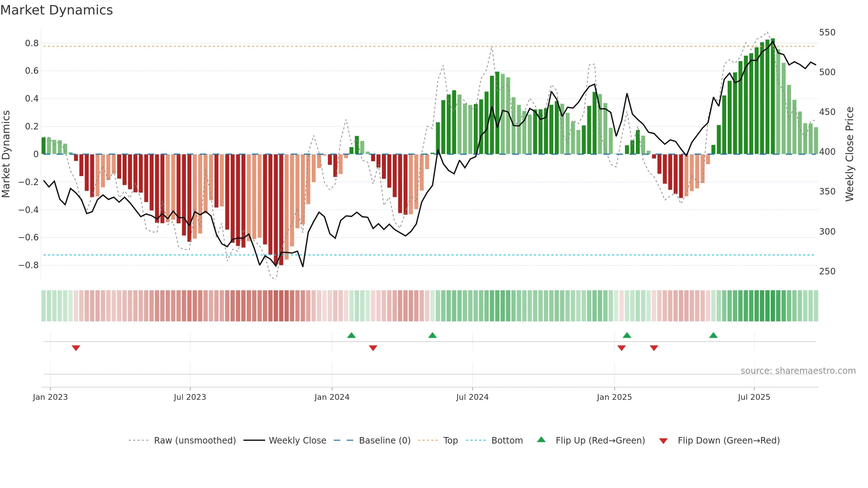Click the Jan 2023 x-axis label
This screenshot has height=488, width=868.
point(50,397)
